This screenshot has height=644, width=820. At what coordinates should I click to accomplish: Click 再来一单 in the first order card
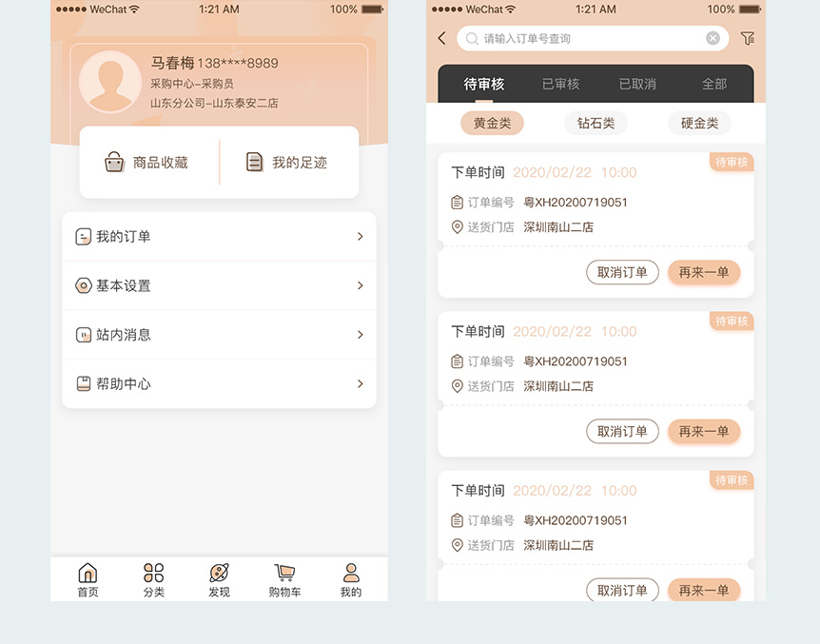704,272
